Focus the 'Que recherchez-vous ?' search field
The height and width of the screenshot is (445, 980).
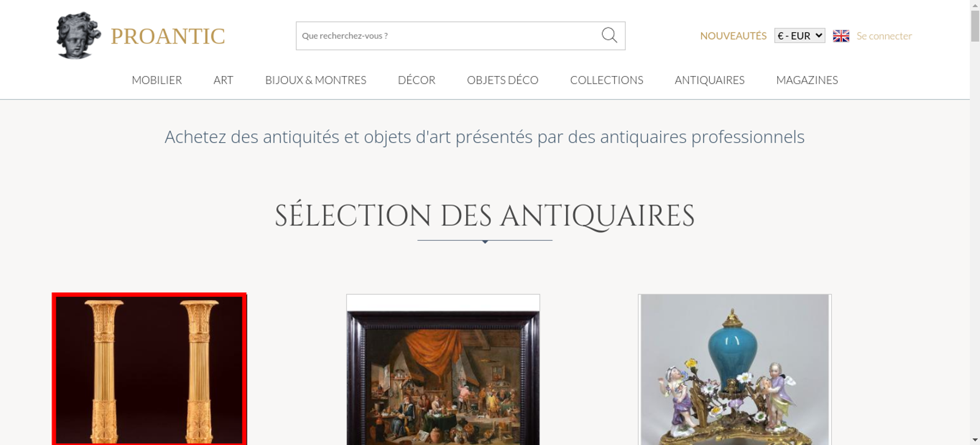click(x=448, y=36)
